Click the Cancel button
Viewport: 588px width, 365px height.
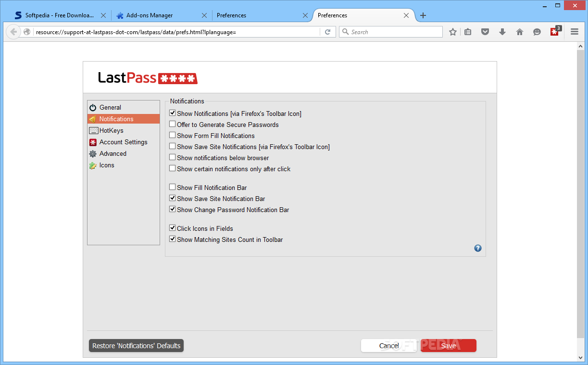coord(389,346)
